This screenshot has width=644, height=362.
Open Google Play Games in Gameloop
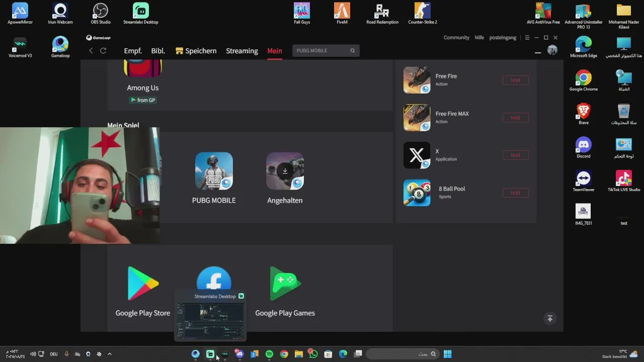coord(285,284)
